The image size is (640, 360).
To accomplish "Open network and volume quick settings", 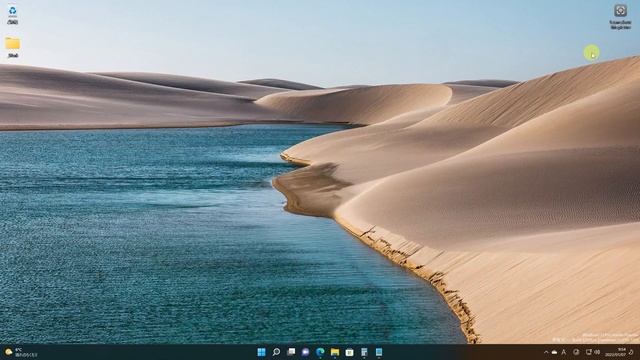I will point(593,352).
